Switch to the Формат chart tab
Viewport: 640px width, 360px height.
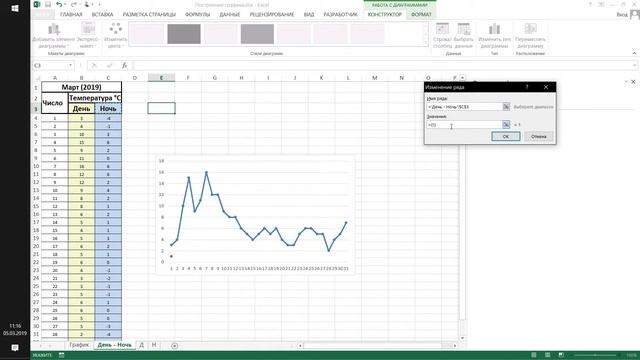[421, 14]
